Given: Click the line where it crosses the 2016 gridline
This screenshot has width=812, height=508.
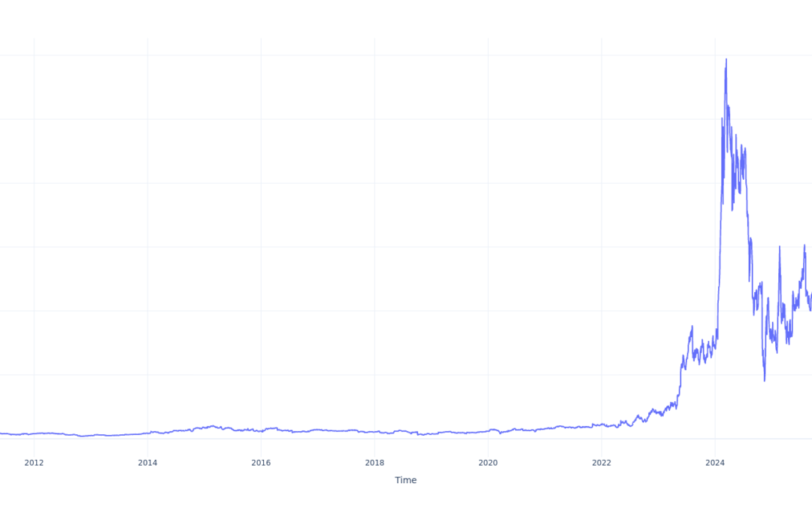Looking at the screenshot, I should click(261, 430).
